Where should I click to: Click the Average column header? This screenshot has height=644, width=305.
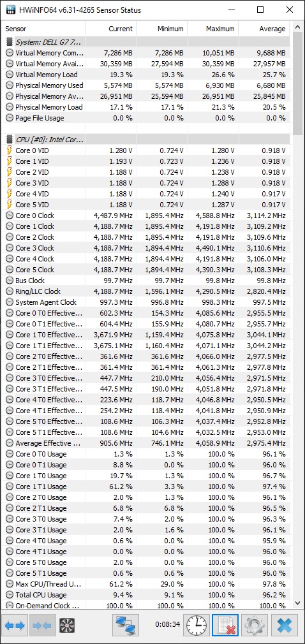264,29
